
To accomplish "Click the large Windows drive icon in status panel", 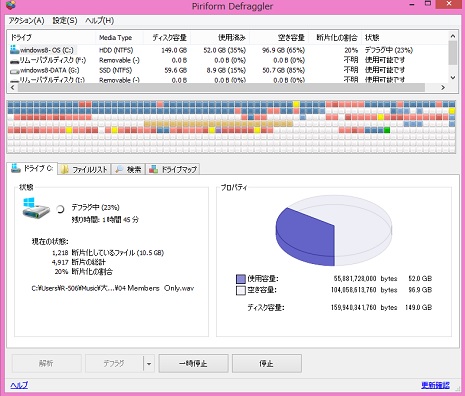I will coord(36,208).
